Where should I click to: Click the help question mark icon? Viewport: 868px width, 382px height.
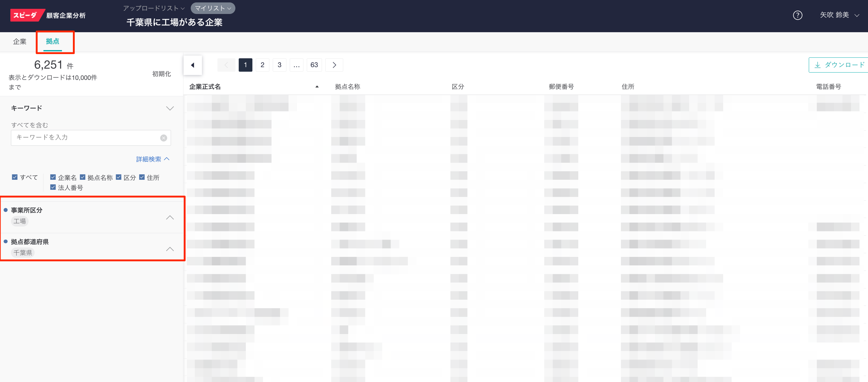[x=797, y=15]
